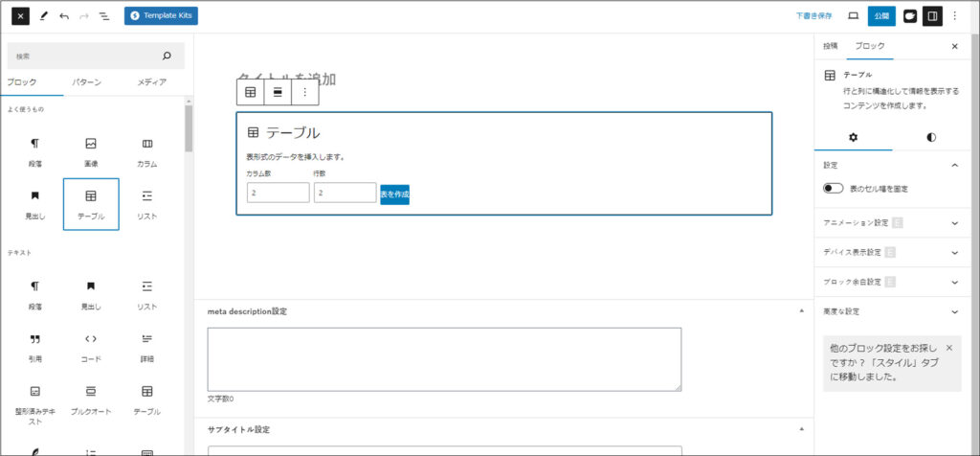The width and height of the screenshot is (980, 456).
Task: Click the カラム数 input field
Action: (278, 193)
